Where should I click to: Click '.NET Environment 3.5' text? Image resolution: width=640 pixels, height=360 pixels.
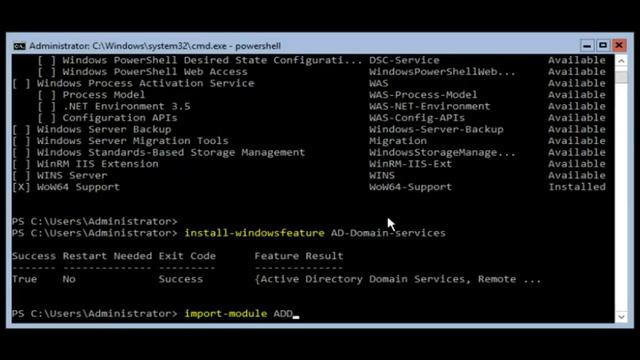[126, 107]
